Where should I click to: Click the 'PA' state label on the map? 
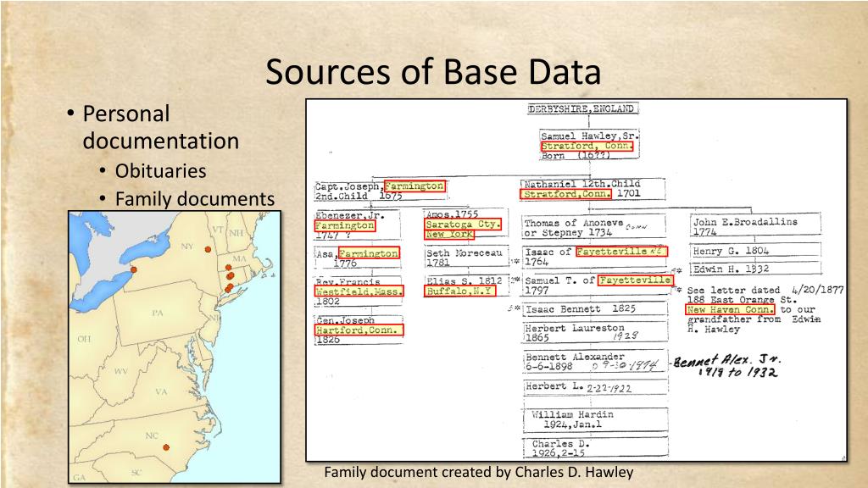(158, 313)
